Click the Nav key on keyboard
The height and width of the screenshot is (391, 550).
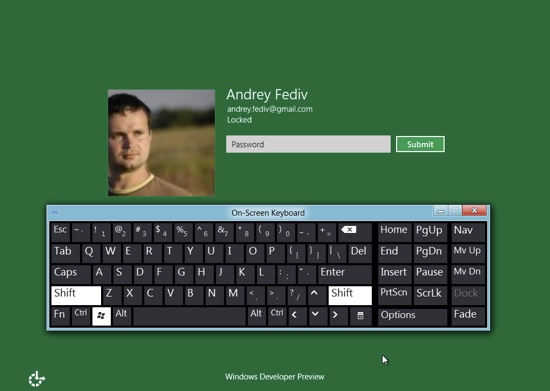coord(468,232)
